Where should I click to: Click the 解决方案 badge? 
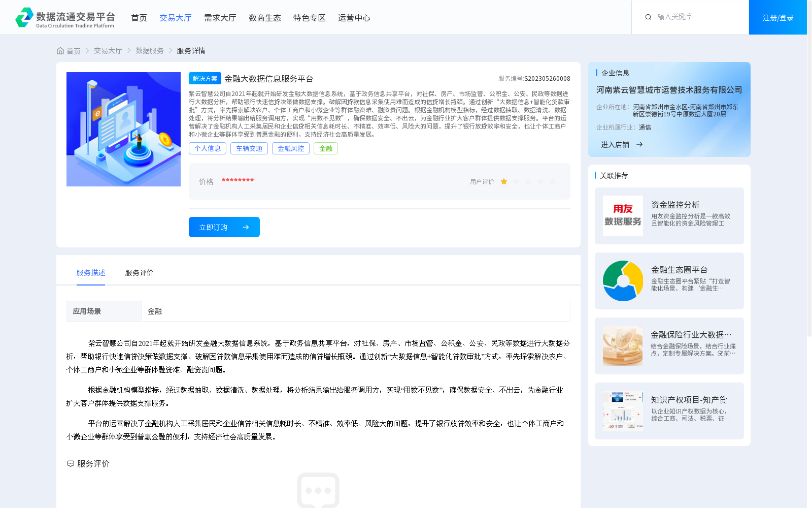click(x=205, y=78)
